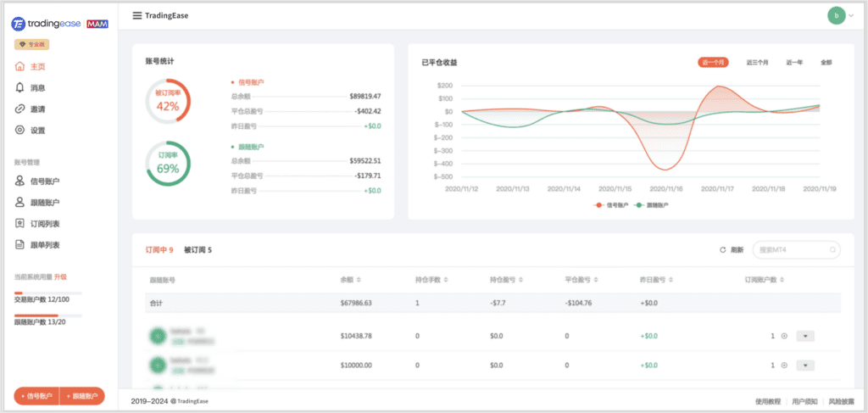Open the hamburger menu beside TradingEase
The height and width of the screenshot is (413, 868).
pyautogui.click(x=137, y=15)
